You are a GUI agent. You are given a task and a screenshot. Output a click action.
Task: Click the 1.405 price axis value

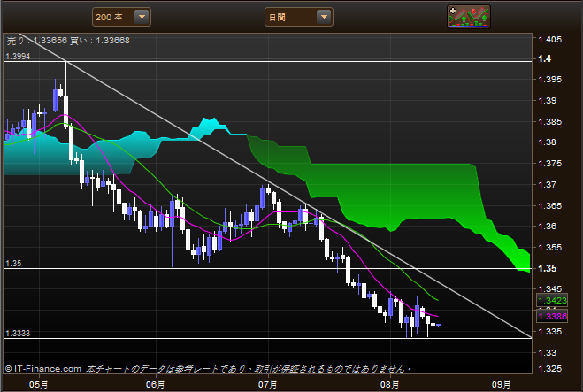550,40
